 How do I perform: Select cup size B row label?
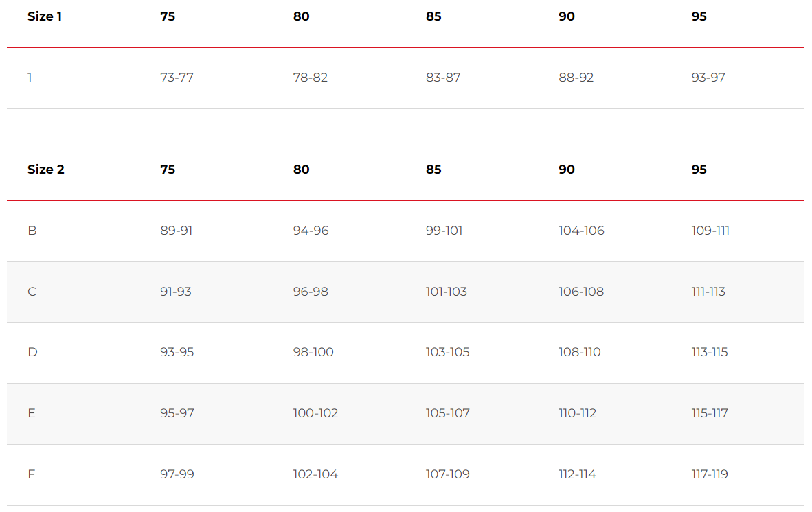point(32,231)
